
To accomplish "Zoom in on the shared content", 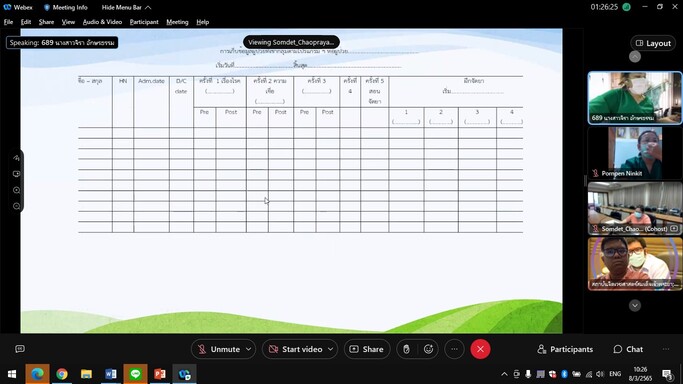I will click(17, 190).
